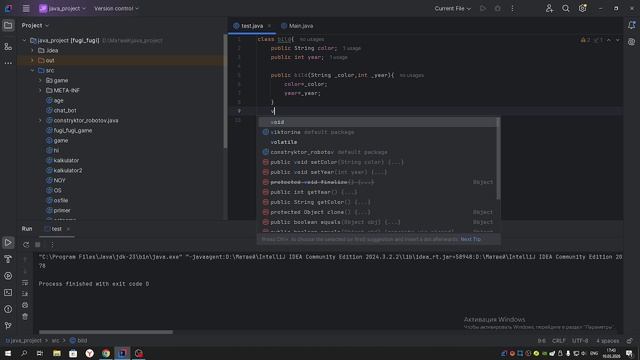Choose getYear method suggestion
This screenshot has height=360, width=640.
pyautogui.click(x=377, y=192)
